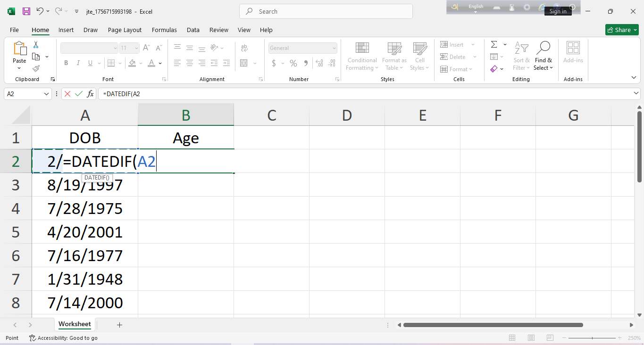Screen dimensions: 644x345
Task: Click the Cut scissors icon
Action: (36, 44)
